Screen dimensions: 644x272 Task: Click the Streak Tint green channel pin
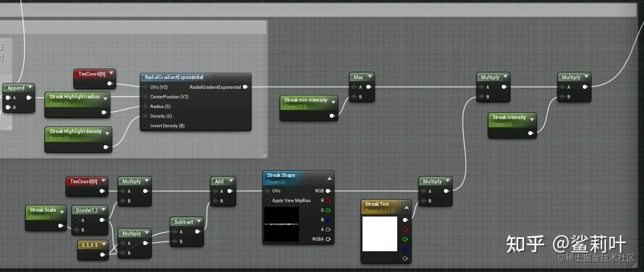point(405,239)
